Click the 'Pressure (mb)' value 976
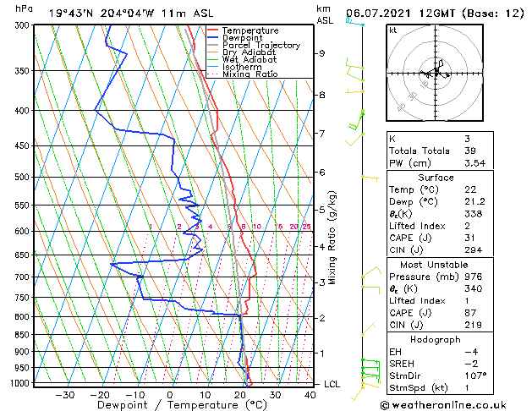 (474, 277)
